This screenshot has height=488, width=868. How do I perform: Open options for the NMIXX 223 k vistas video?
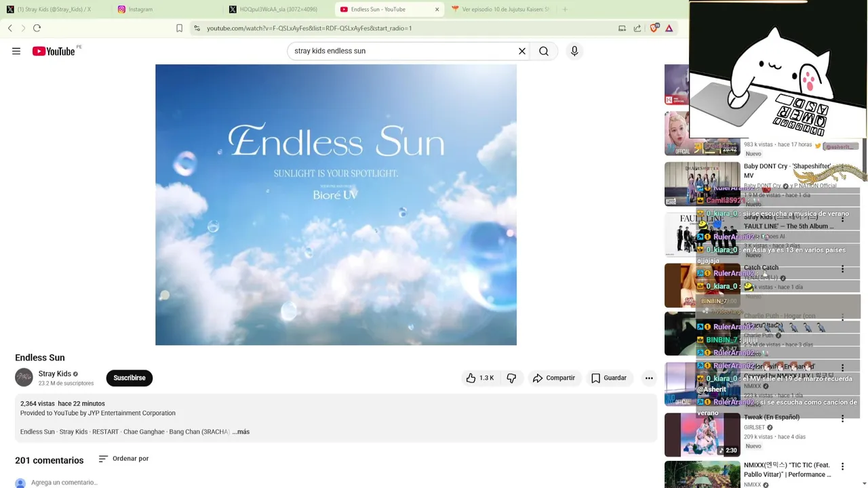tap(843, 368)
